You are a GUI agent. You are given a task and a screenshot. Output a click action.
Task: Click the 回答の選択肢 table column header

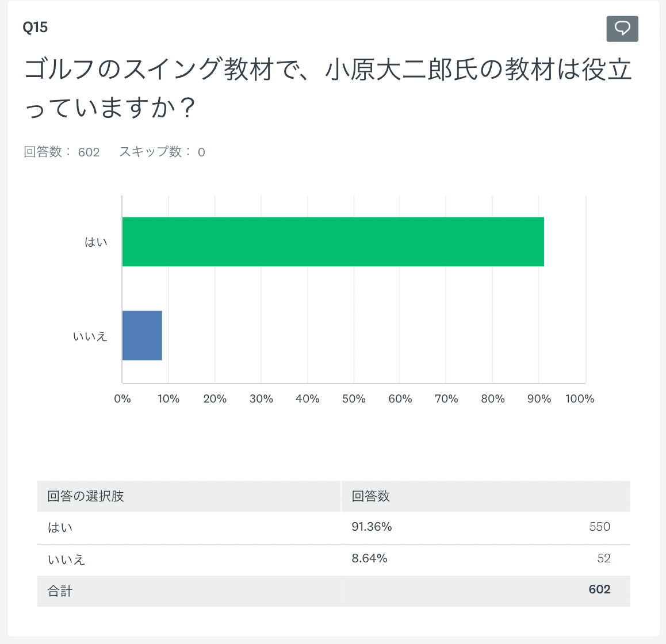86,496
